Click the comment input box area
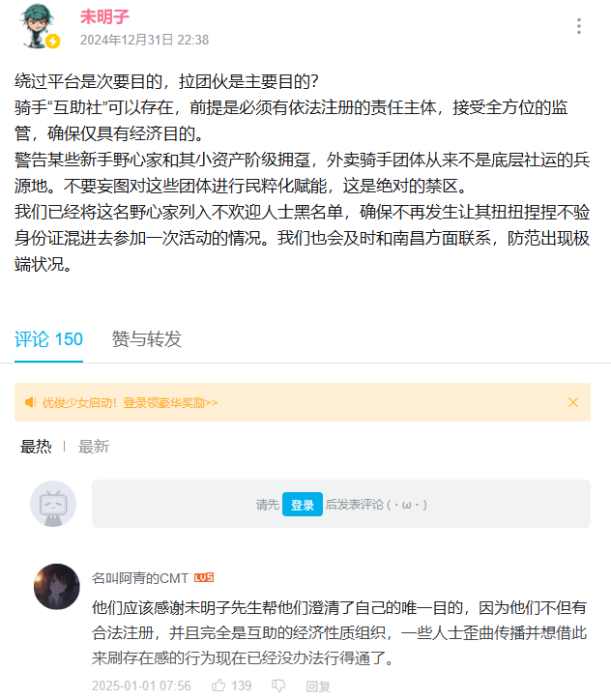Image resolution: width=611 pixels, height=700 pixels. [x=341, y=504]
